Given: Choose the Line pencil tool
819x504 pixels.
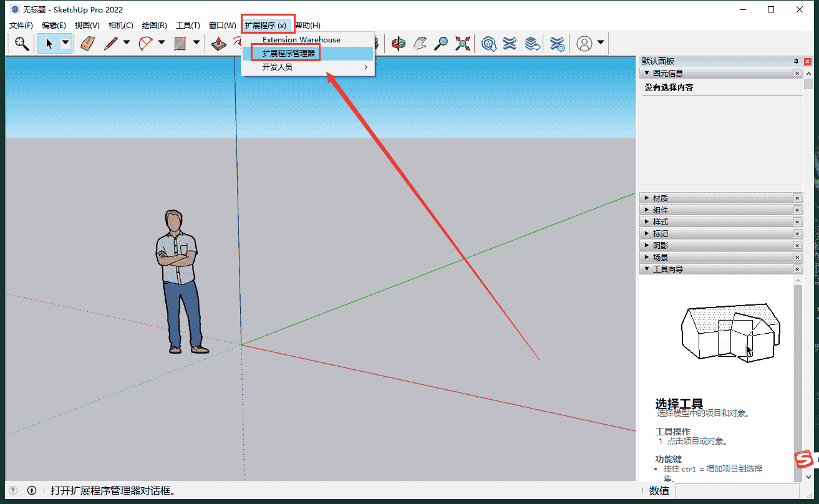Looking at the screenshot, I should tap(110, 44).
